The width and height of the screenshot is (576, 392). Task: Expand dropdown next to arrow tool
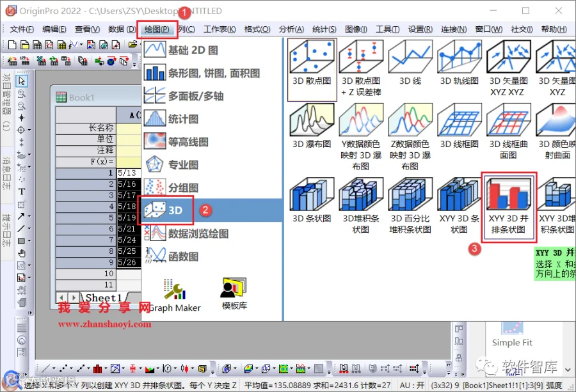pyautogui.click(x=29, y=216)
